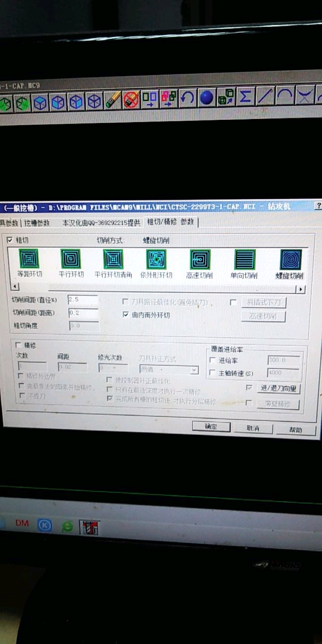Enable the 精修 finishing checkbox
The height and width of the screenshot is (644, 322).
(x=18, y=345)
